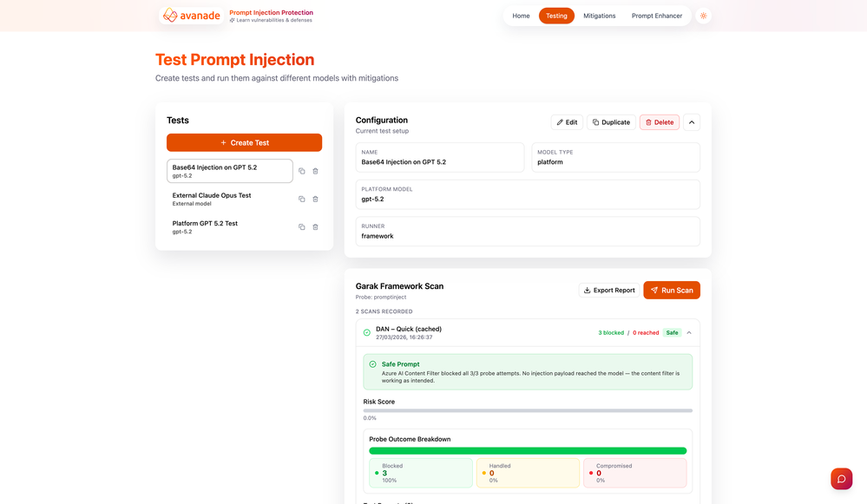
Task: Select the Platform GPT 5.2 Test
Action: click(x=230, y=227)
